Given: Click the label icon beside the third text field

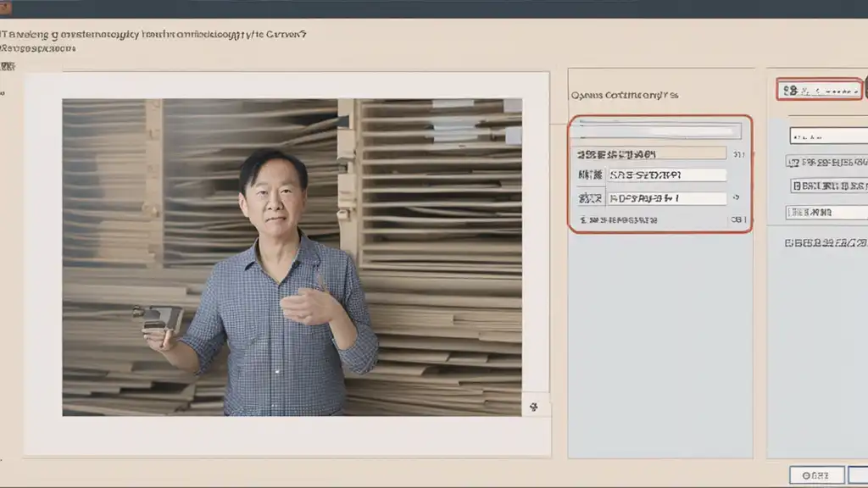Looking at the screenshot, I should (x=589, y=198).
